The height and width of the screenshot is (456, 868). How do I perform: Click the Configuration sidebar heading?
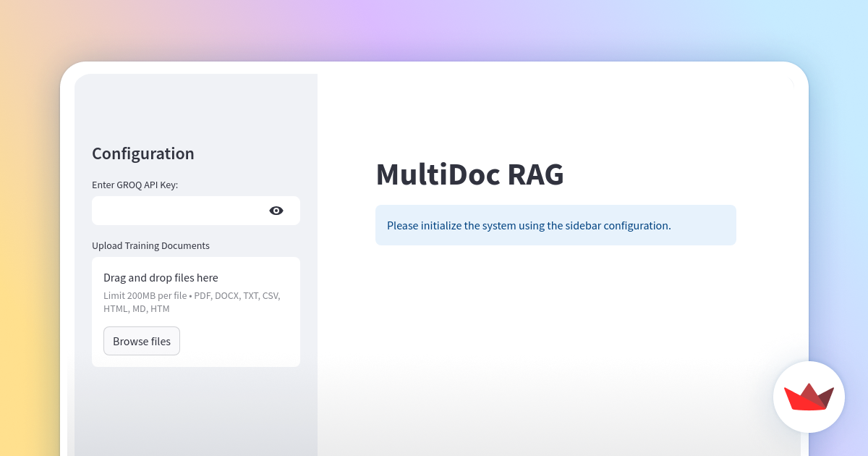coord(142,153)
